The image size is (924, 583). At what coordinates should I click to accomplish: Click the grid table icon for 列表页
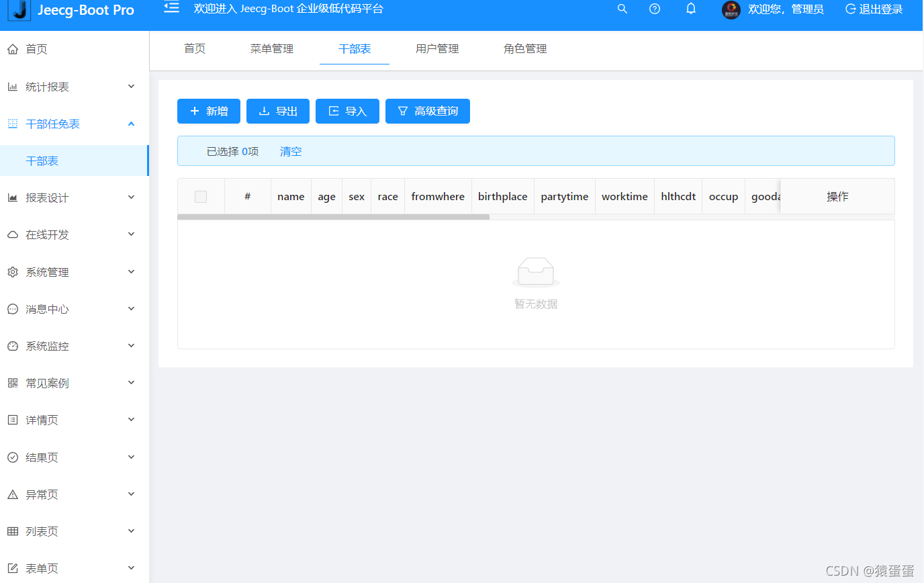(12, 531)
